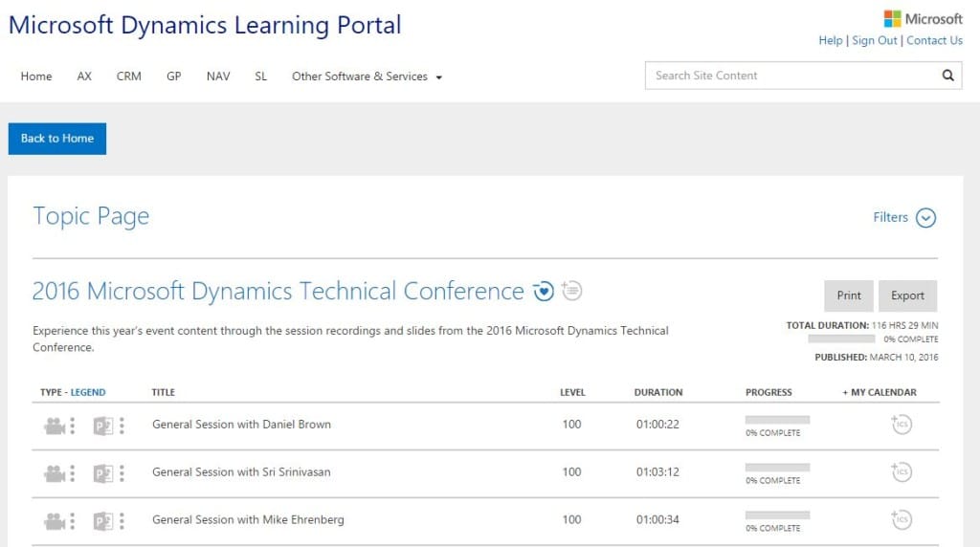The image size is (980, 547).
Task: Click the Print button
Action: coord(849,295)
